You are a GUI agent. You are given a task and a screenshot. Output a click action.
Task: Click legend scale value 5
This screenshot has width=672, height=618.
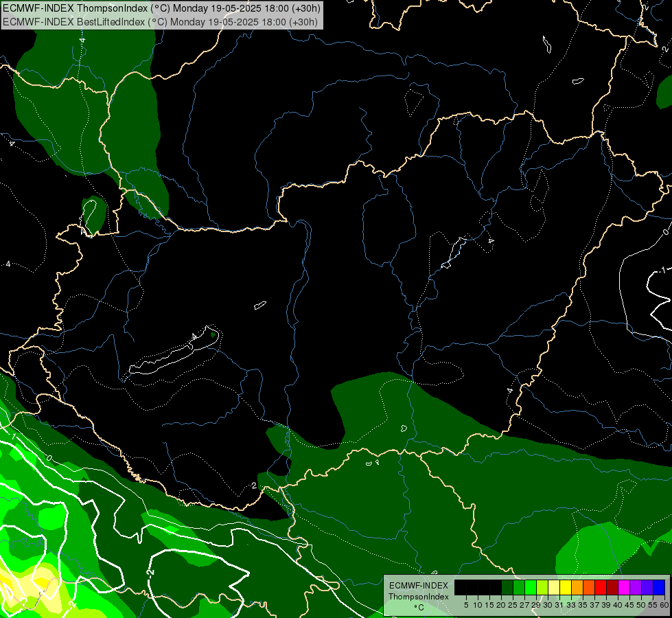pos(466,605)
